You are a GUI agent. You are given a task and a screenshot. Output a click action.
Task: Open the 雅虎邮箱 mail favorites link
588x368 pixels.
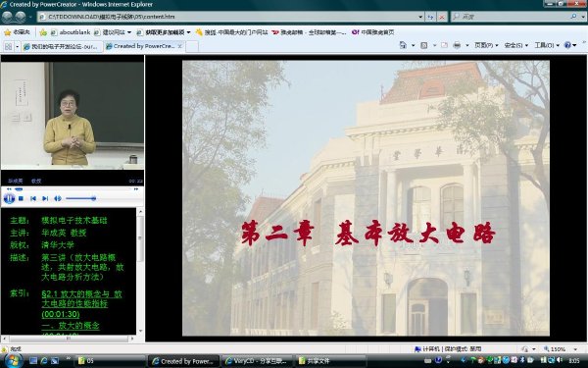tap(309, 32)
